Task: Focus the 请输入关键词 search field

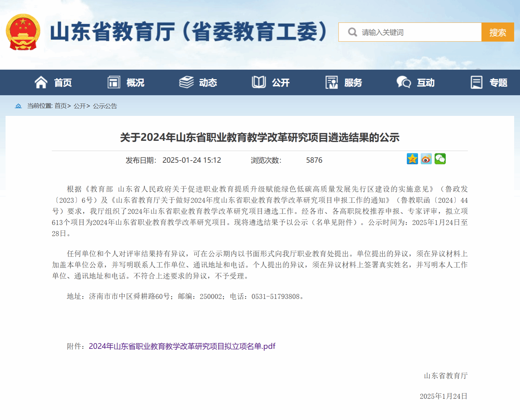Action: 410,32
